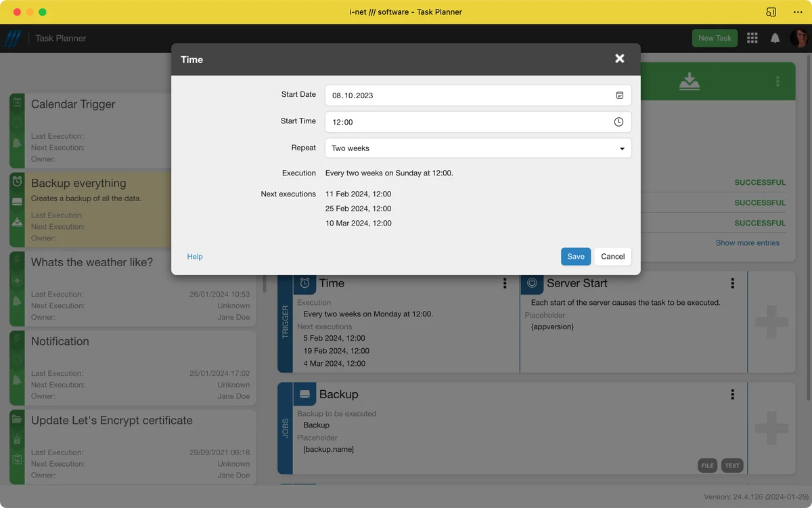The height and width of the screenshot is (508, 812).
Task: Close the Time dialog with X
Action: [x=619, y=59]
